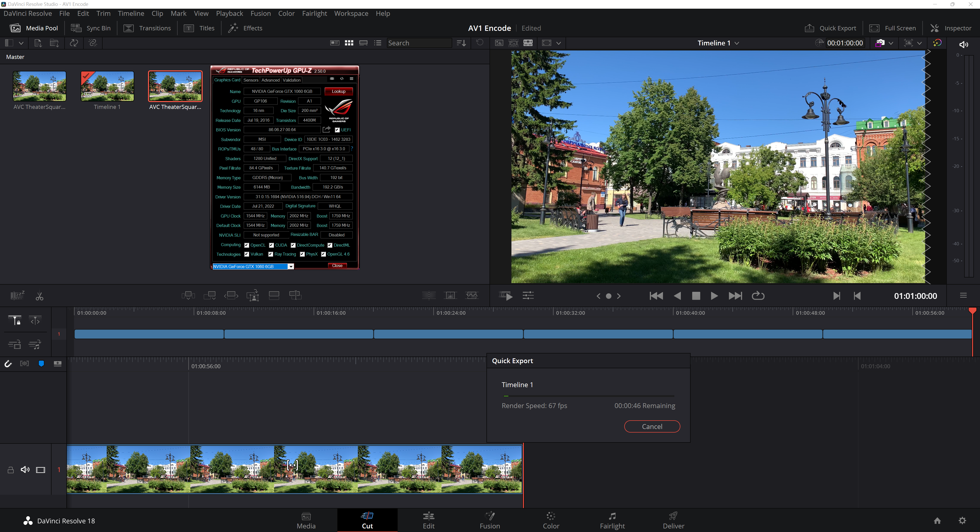
Task: Expand the viewer safe-area dropdown arrow
Action: click(x=558, y=43)
